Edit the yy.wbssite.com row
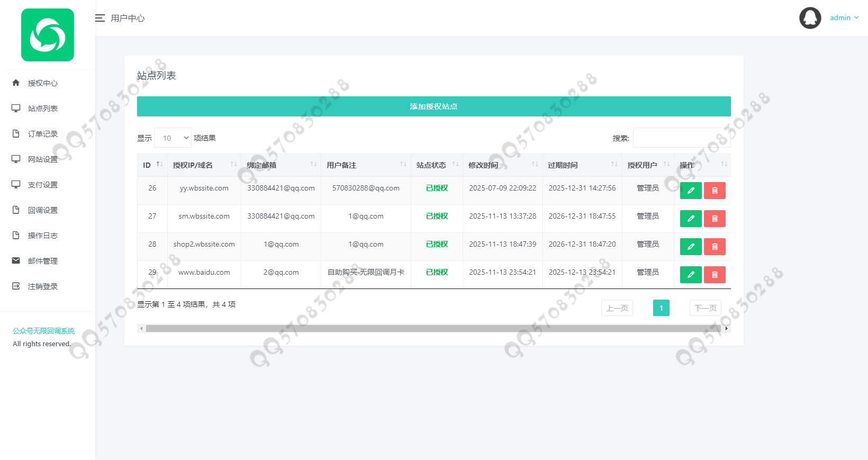Image resolution: width=868 pixels, height=460 pixels. (691, 191)
